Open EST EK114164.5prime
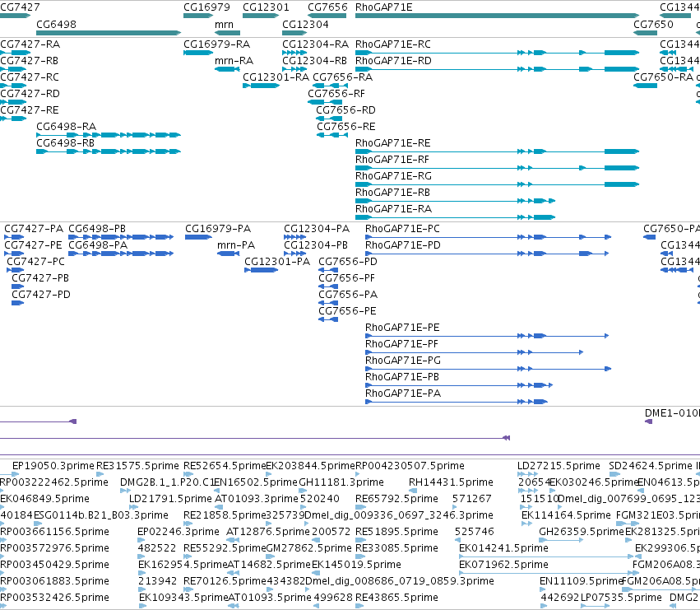Viewport: 700px width, 610px height. coord(566,515)
